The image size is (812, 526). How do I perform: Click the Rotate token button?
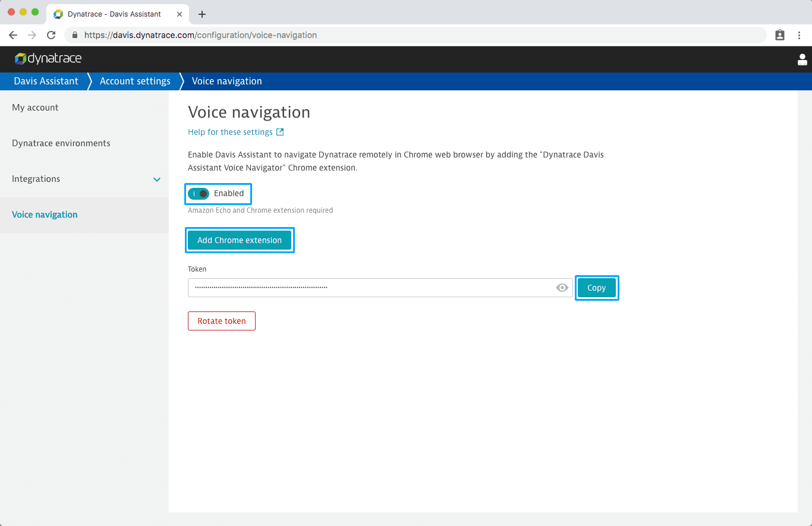coord(222,321)
